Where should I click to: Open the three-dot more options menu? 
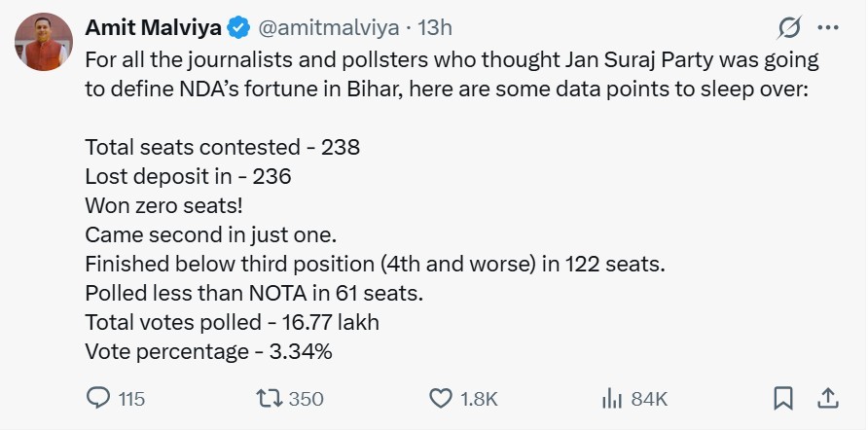point(827,27)
